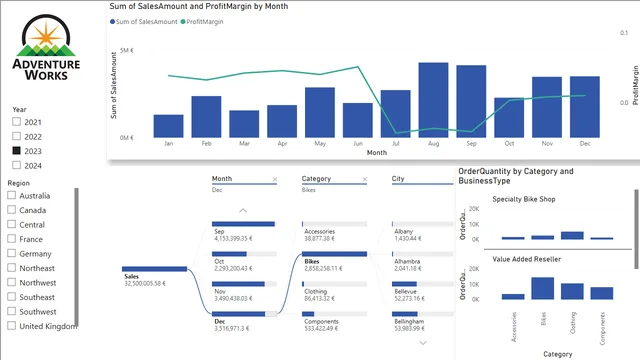Click the Apr sales bar

coord(282,121)
